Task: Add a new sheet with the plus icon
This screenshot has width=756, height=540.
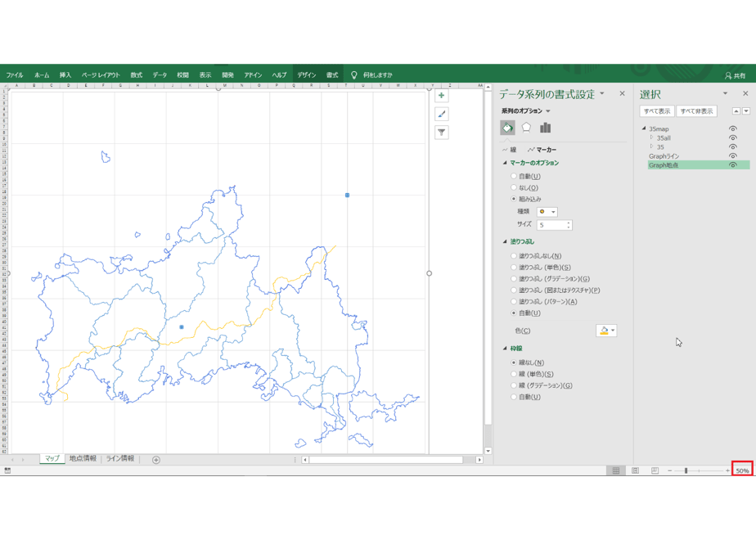Action: pos(155,460)
